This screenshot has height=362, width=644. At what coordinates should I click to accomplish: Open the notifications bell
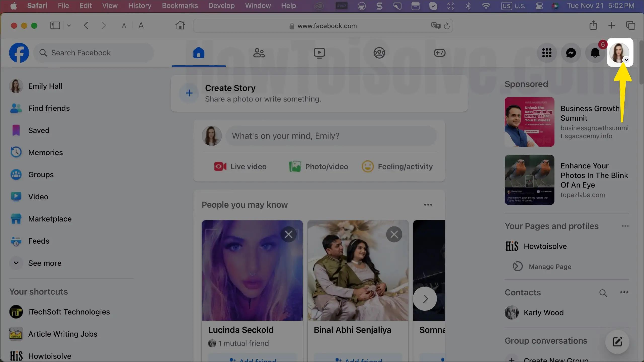[x=595, y=53]
